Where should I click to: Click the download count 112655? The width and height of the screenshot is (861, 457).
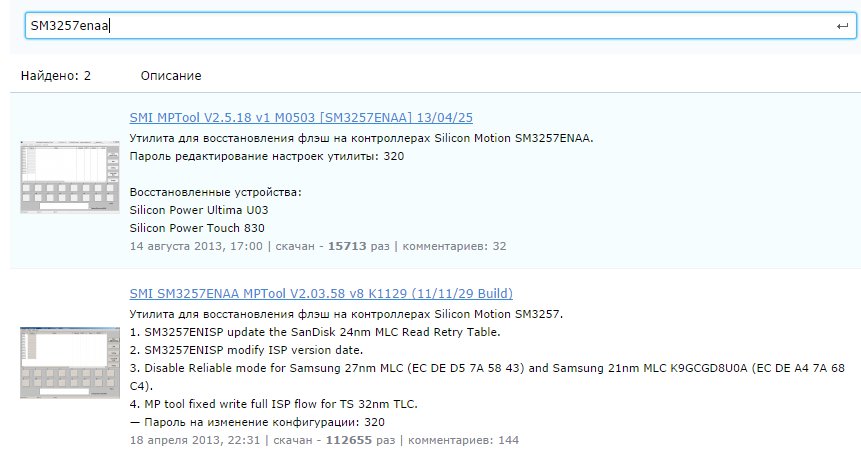(349, 440)
